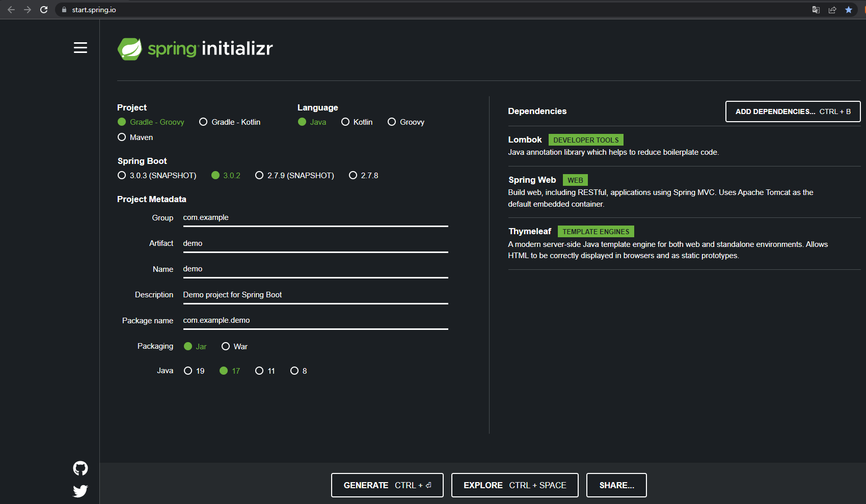Screen dimensions: 866x504
Task: Click the DEVELOPER TOOLS tag
Action: pos(586,140)
